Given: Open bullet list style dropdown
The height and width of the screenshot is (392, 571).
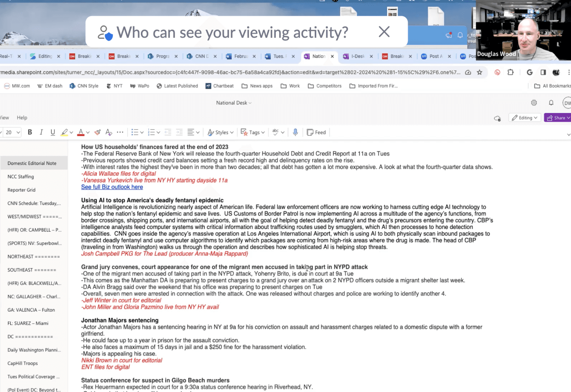Looking at the screenshot, I should (142, 133).
